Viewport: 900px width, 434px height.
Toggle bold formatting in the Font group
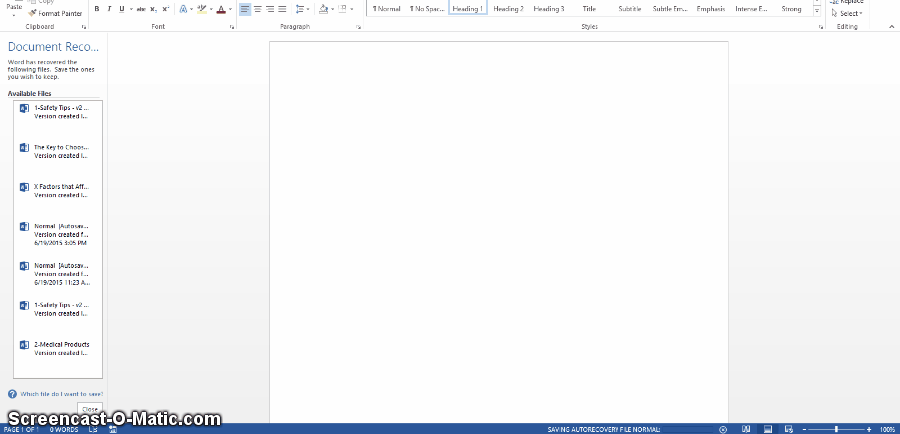tap(96, 9)
